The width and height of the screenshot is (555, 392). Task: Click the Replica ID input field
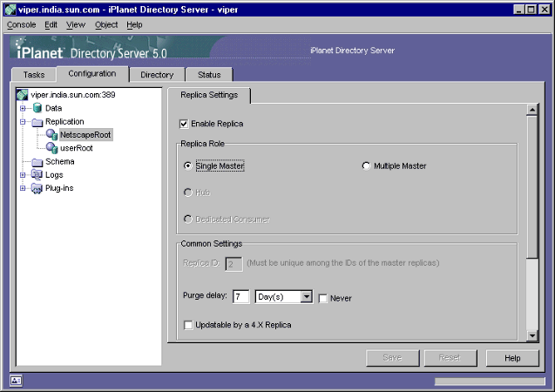[234, 264]
